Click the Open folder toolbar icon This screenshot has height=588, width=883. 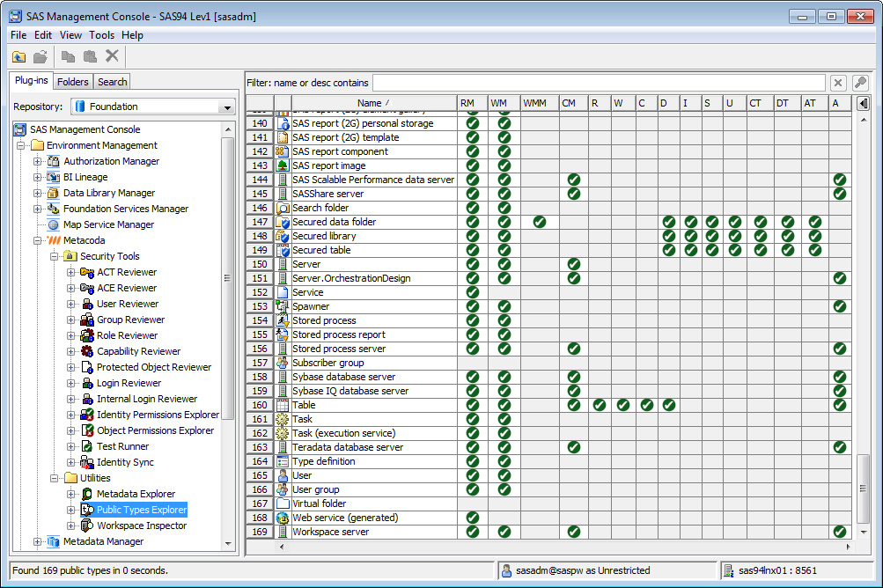click(40, 56)
